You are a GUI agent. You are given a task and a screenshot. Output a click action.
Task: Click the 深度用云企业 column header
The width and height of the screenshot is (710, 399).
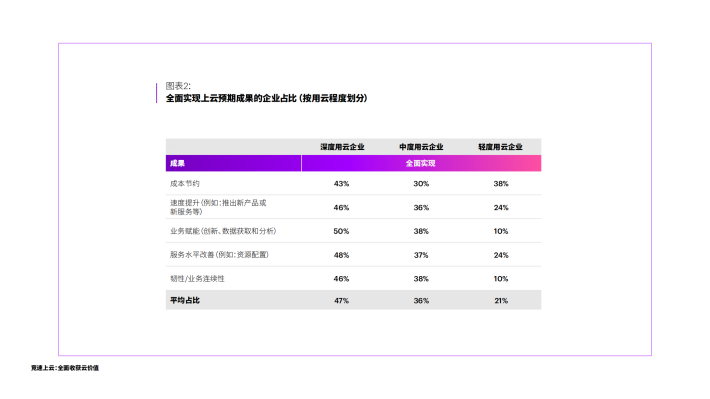(x=342, y=147)
